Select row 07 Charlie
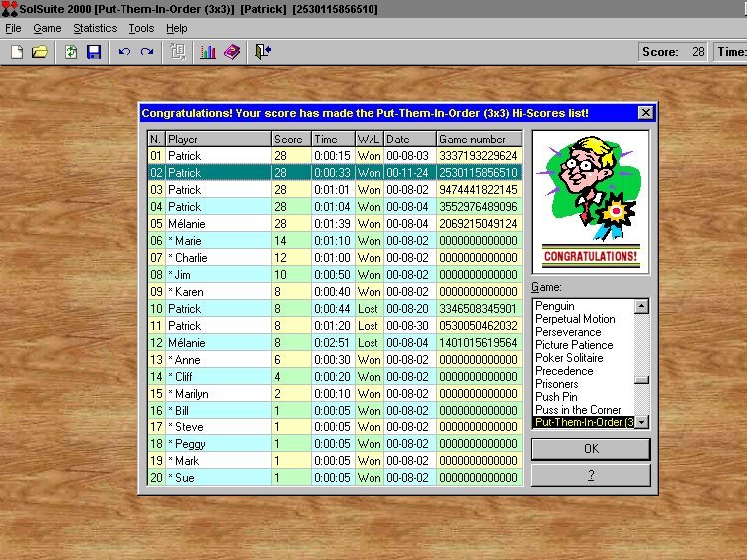Viewport: 747px width, 560px height. pyautogui.click(x=335, y=258)
